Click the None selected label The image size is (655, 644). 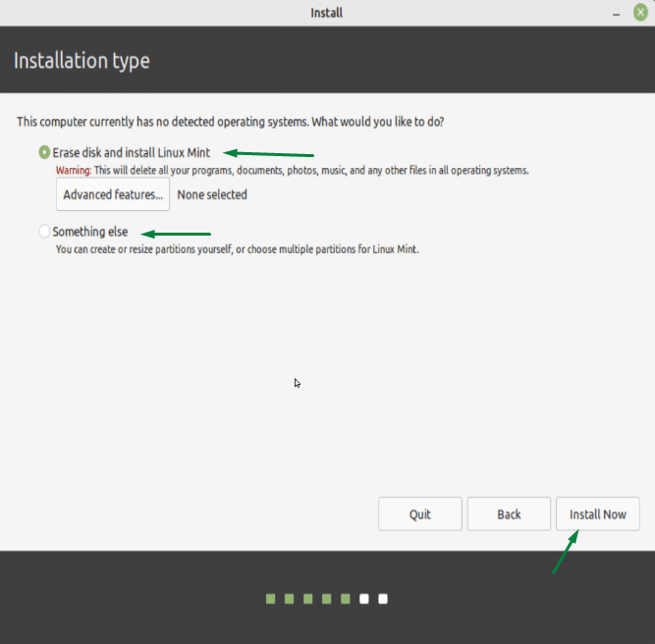212,194
